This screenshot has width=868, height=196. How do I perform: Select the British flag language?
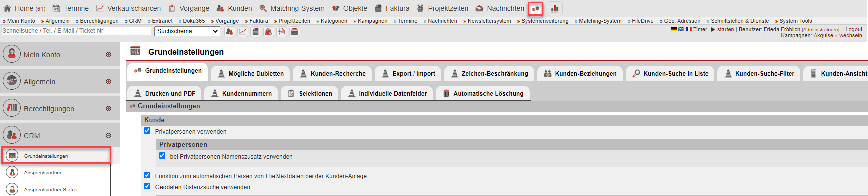pos(681,30)
